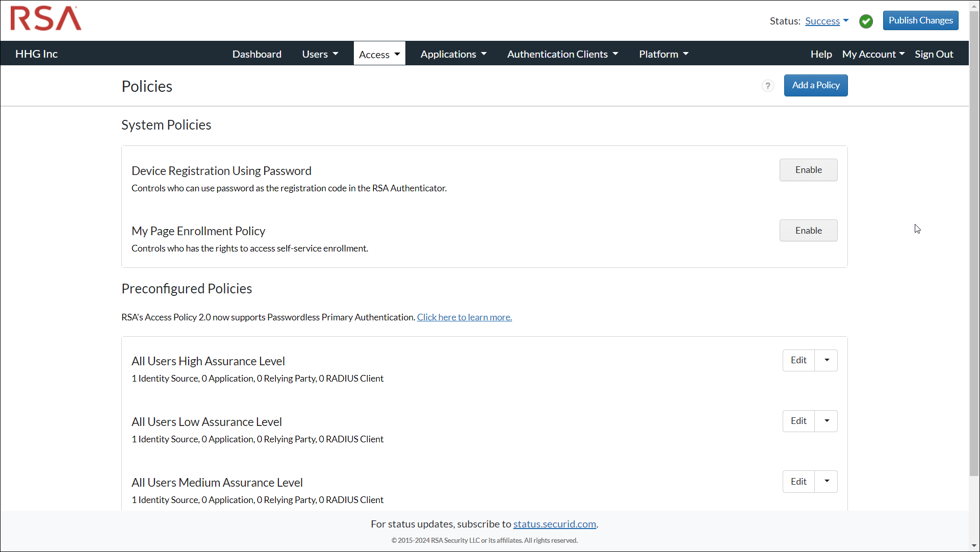
Task: Open the My Account dropdown
Action: pyautogui.click(x=872, y=54)
